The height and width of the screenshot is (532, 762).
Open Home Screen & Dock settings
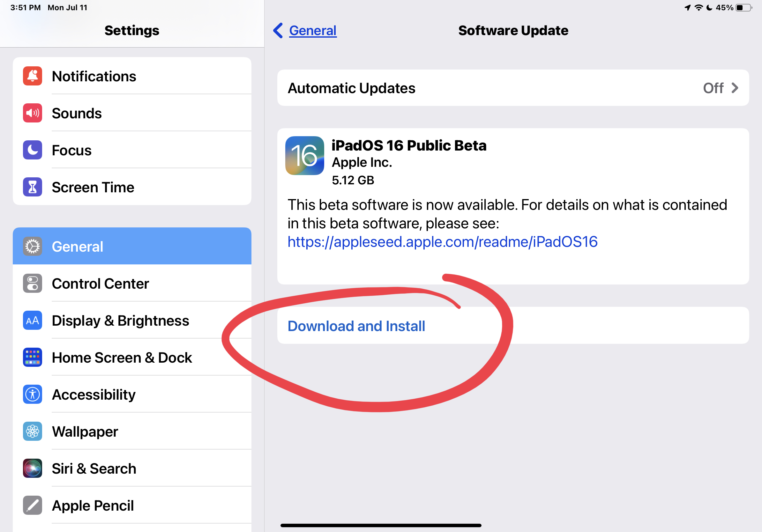(132, 357)
